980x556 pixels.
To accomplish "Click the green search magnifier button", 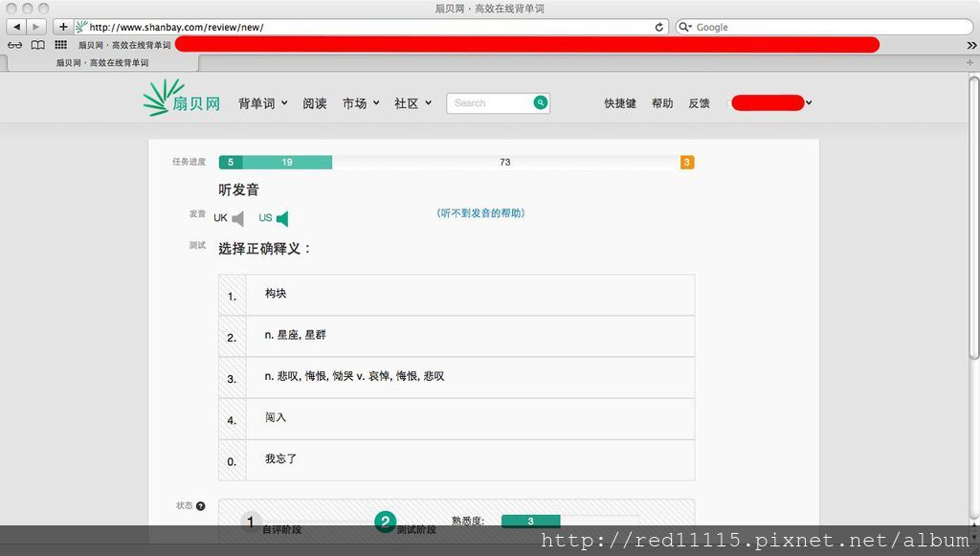I will [541, 103].
